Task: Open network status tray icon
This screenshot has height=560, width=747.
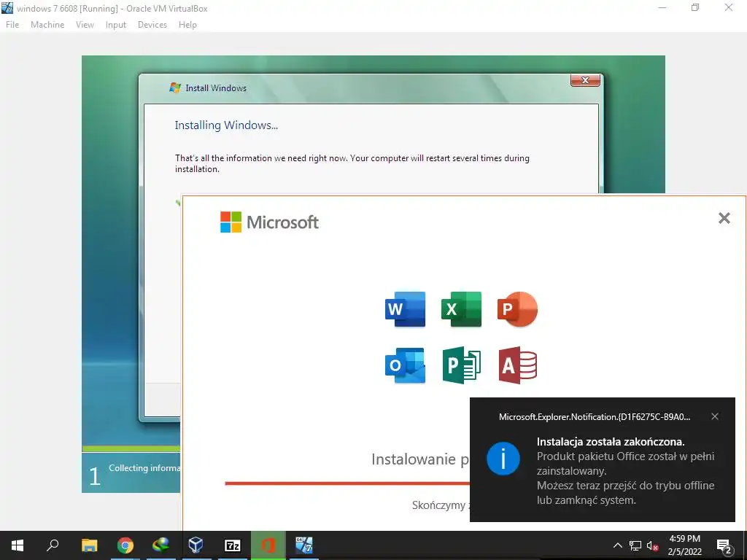Action: point(635,545)
